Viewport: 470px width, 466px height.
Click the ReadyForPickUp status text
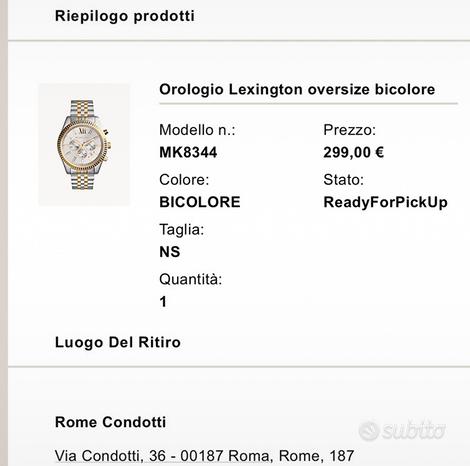tap(385, 202)
